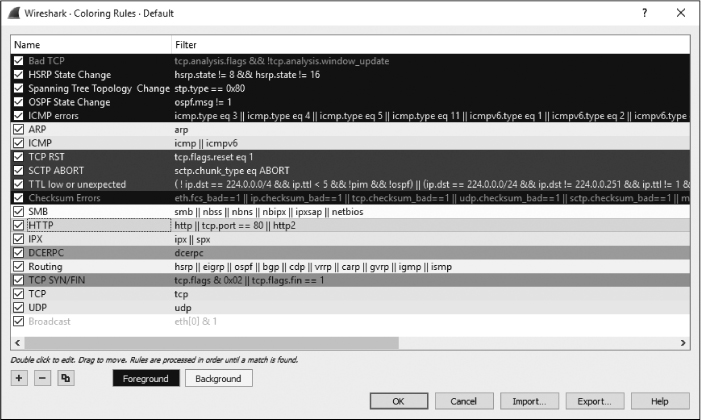Image resolution: width=701 pixels, height=420 pixels.
Task: Click Export... to save rules
Action: (x=594, y=401)
